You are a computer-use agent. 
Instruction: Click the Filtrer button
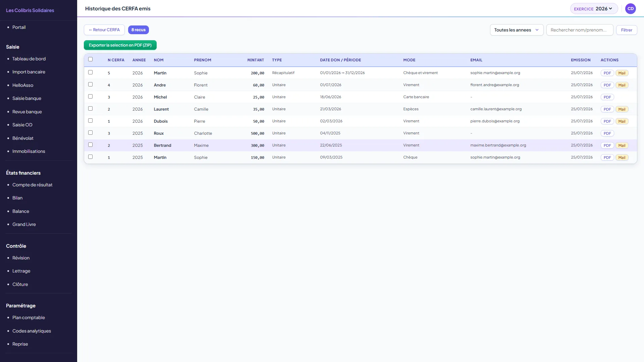pos(627,30)
